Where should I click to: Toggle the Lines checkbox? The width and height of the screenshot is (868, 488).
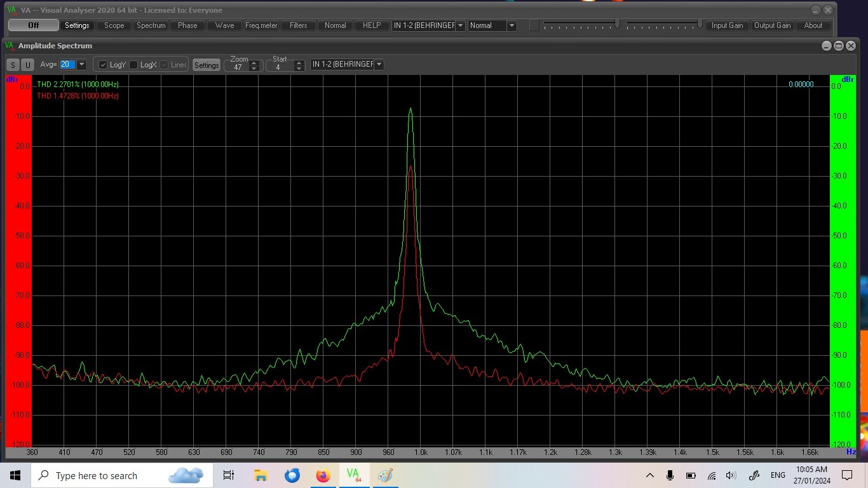[x=164, y=65]
